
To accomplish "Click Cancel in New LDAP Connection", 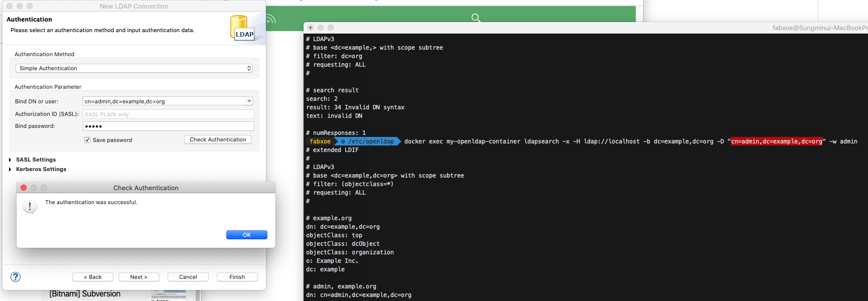I will point(188,277).
